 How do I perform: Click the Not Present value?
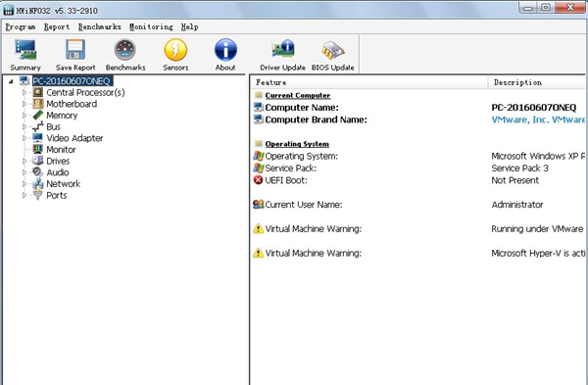click(x=514, y=180)
